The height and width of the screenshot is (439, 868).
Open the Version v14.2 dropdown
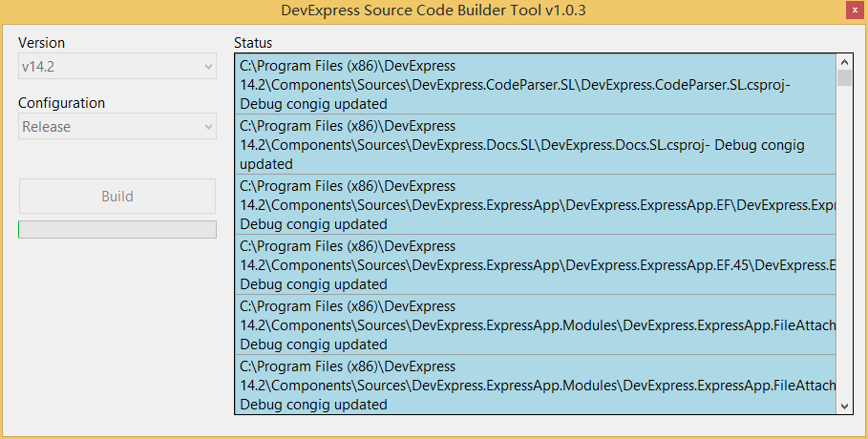click(x=117, y=67)
